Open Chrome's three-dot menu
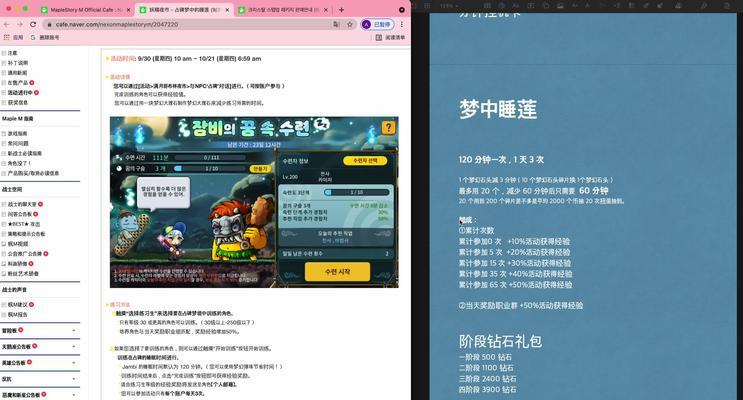 click(x=402, y=24)
